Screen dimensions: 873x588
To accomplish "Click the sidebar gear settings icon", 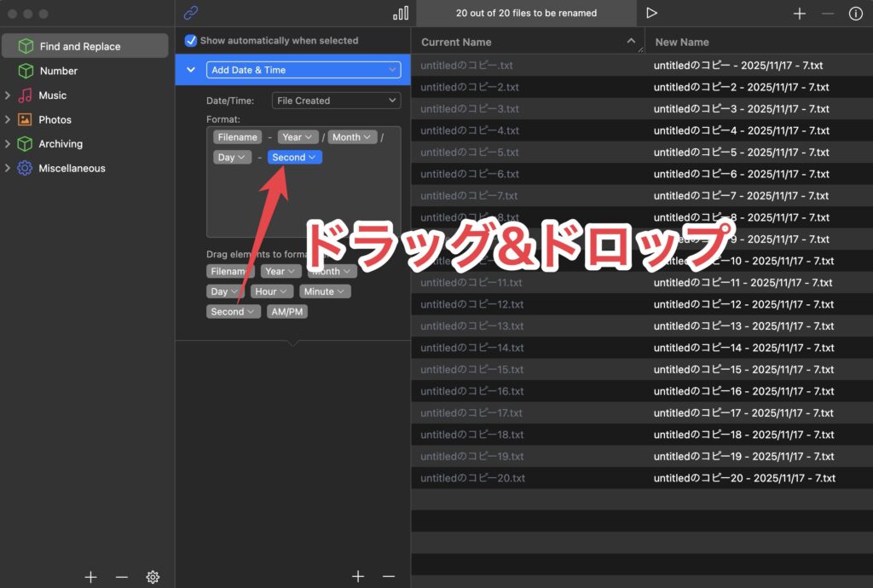I will click(x=153, y=577).
